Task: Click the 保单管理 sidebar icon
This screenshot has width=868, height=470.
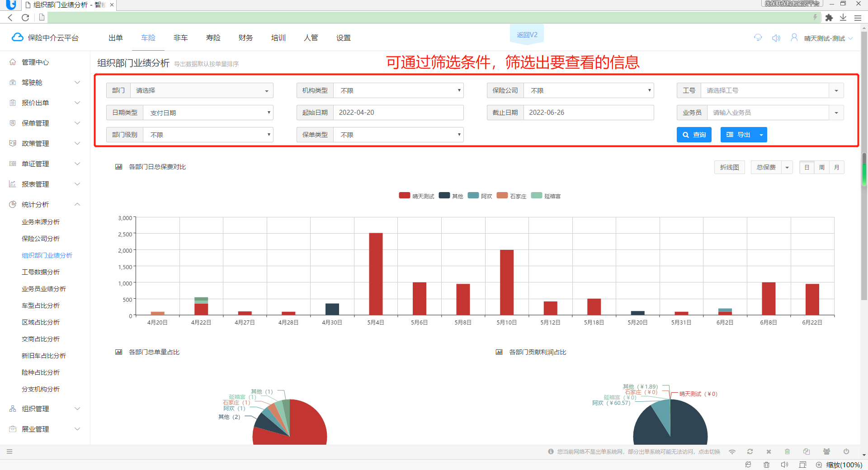Action: coord(13,123)
